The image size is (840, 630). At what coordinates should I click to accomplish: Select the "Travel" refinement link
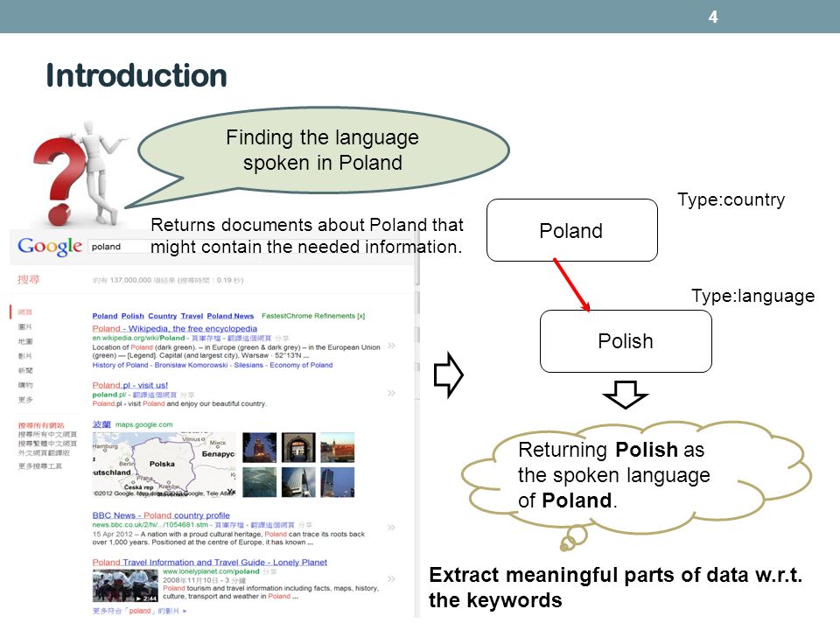pos(192,316)
